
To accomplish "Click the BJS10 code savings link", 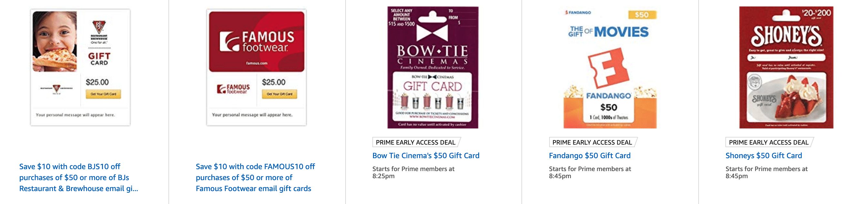I will [x=78, y=178].
